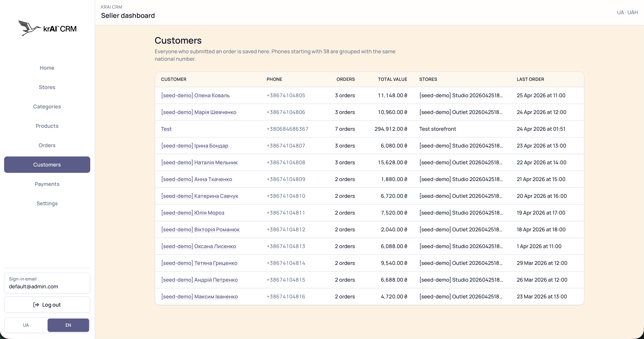
Task: Click the Test storefront store cell
Action: (437, 129)
